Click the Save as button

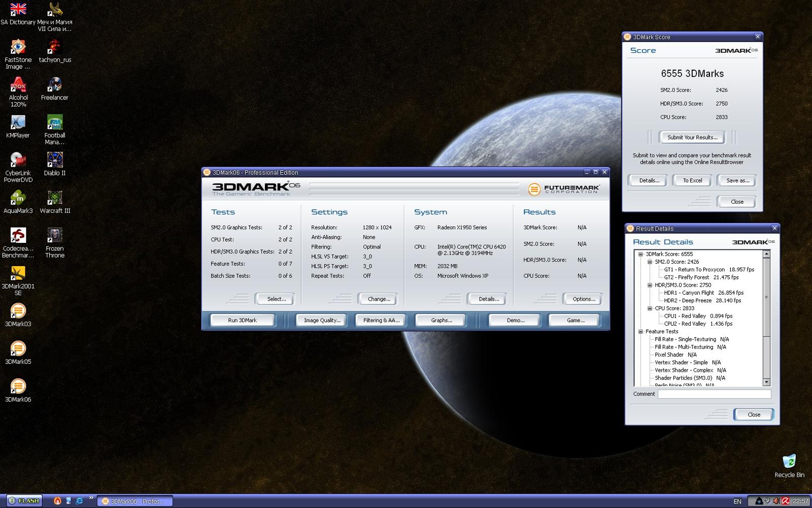(x=737, y=180)
